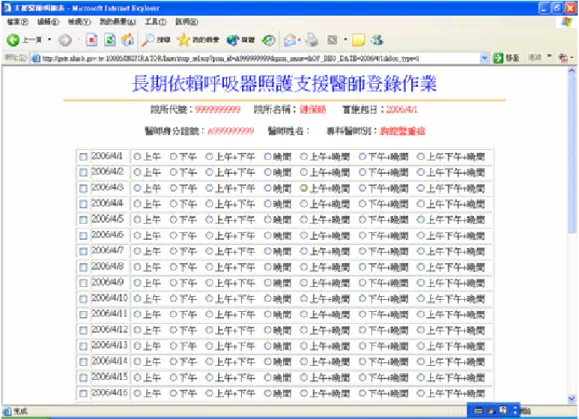Click the date text 2006/4/7
Screen dimensions: 579x419
click(107, 250)
